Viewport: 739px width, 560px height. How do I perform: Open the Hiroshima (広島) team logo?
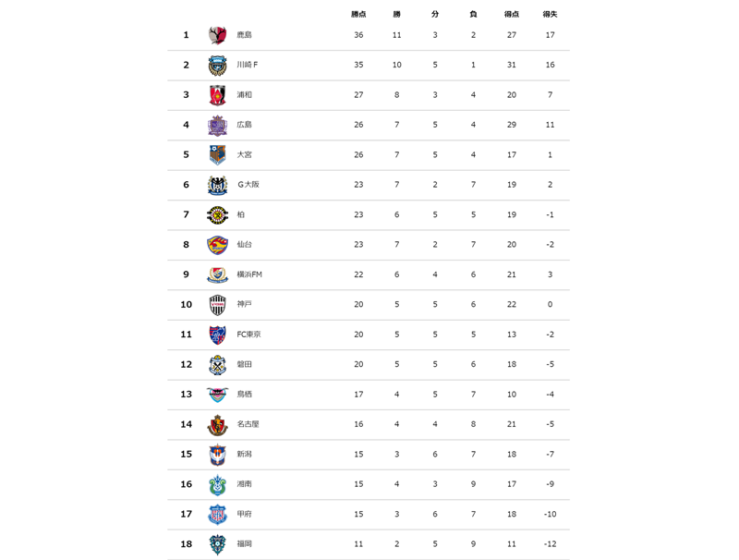pyautogui.click(x=217, y=126)
